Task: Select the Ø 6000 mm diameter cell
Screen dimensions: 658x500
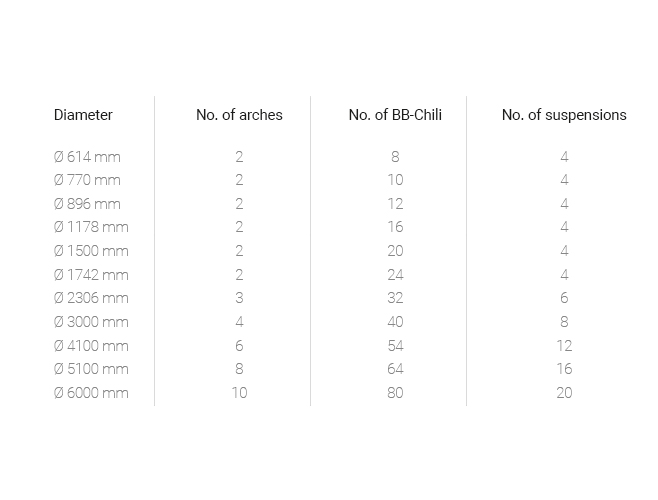Action: (x=91, y=393)
